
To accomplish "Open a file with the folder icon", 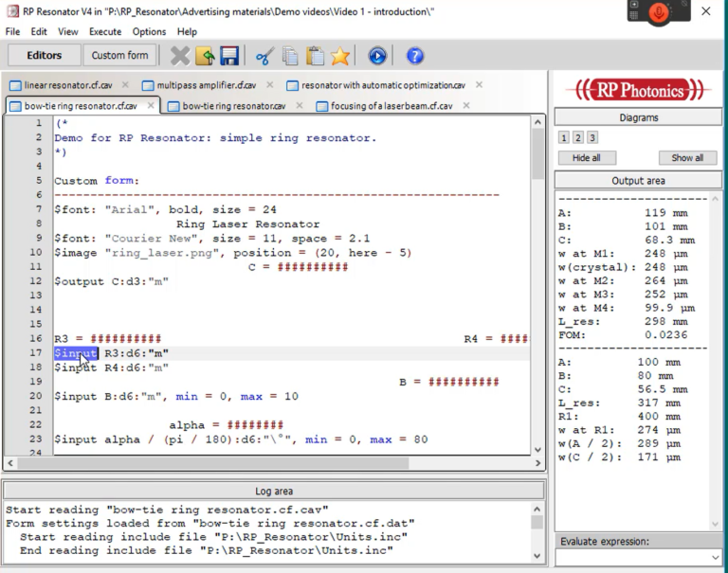I will click(x=205, y=56).
